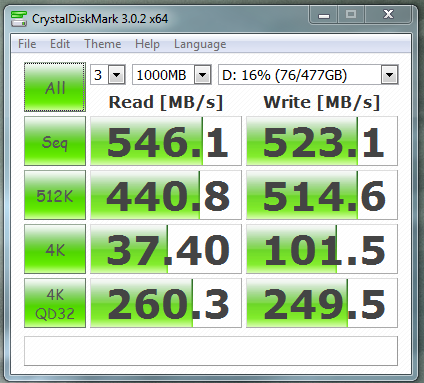Screen dimensions: 424x383
Task: Expand the D: drive selection dropdown
Action: coord(389,75)
